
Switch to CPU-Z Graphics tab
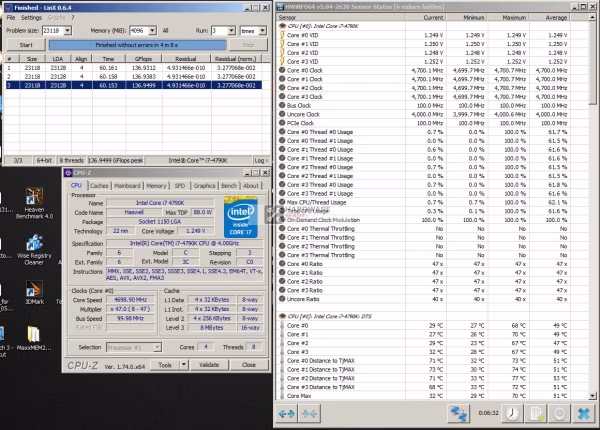(x=204, y=186)
